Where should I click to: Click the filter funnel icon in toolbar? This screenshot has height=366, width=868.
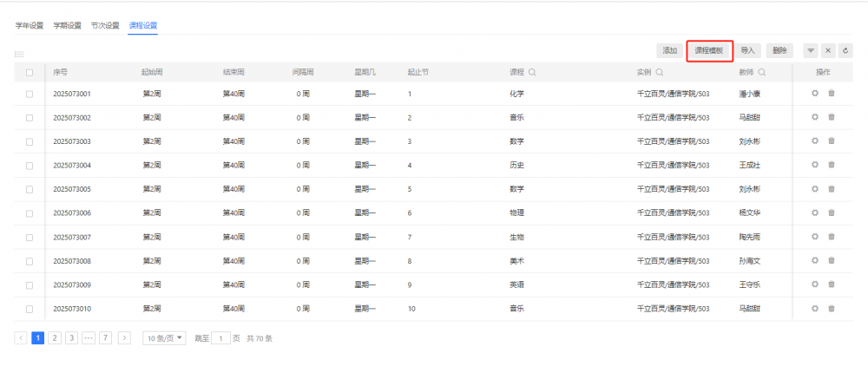coord(811,51)
